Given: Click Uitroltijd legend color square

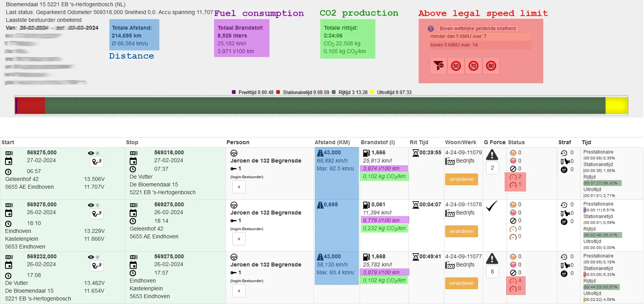Looking at the screenshot, I should [x=372, y=92].
